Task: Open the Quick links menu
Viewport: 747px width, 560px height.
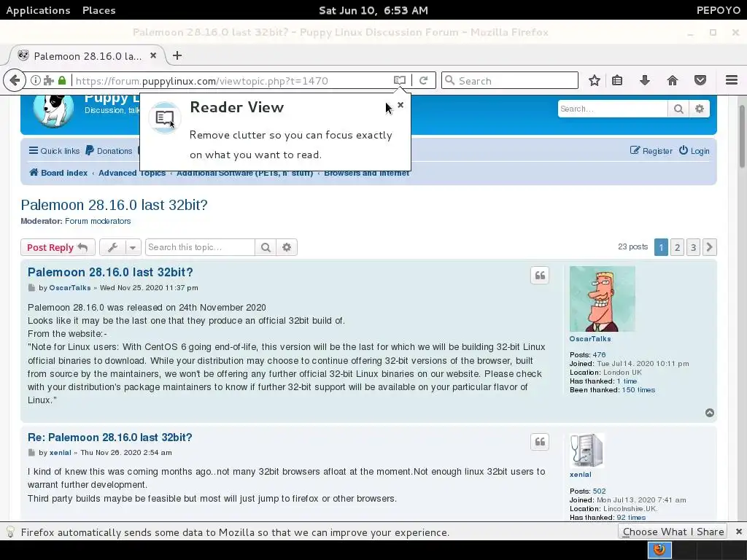Action: (x=54, y=151)
